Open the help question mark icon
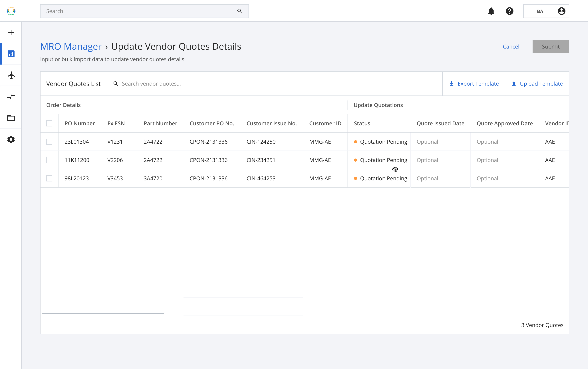 (510, 11)
